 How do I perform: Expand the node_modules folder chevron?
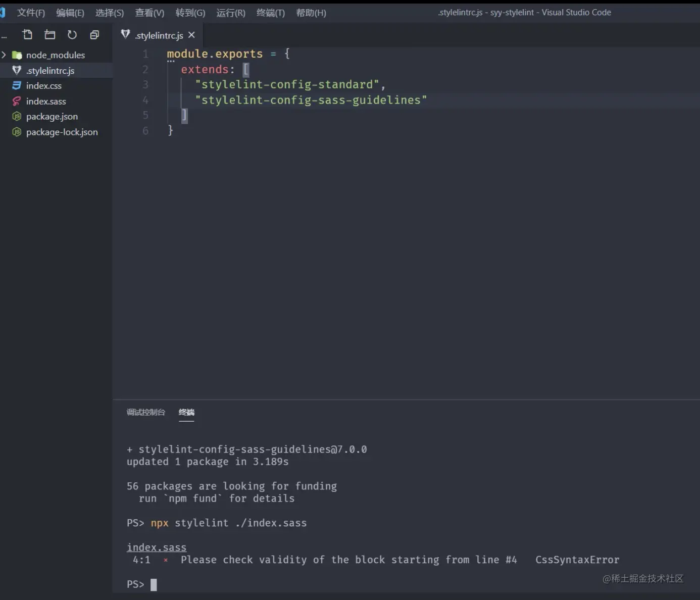click(x=4, y=55)
